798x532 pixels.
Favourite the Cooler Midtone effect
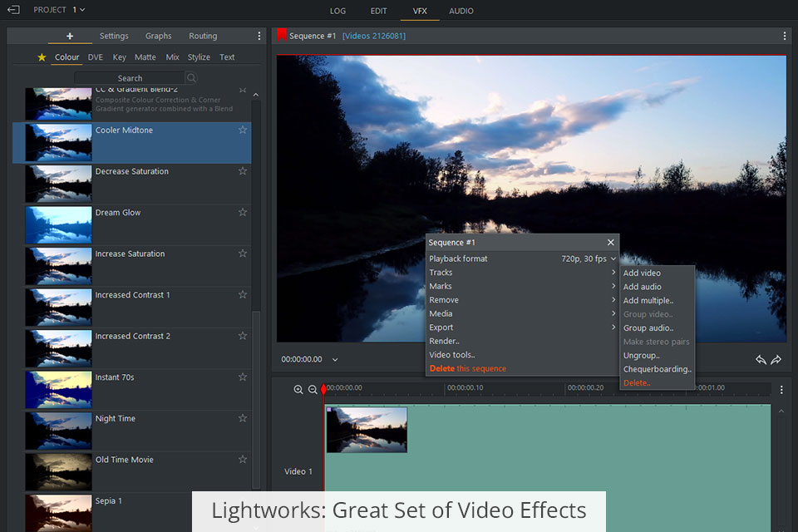click(x=243, y=130)
